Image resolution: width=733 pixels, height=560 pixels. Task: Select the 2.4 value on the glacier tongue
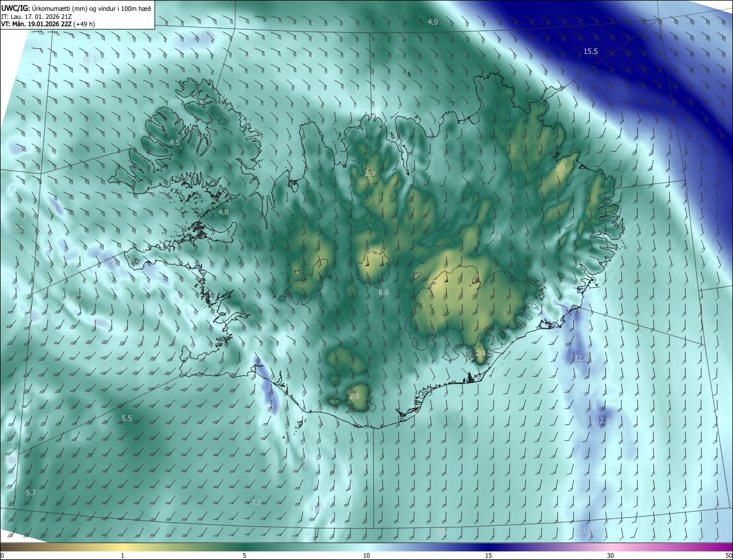pyautogui.click(x=480, y=354)
